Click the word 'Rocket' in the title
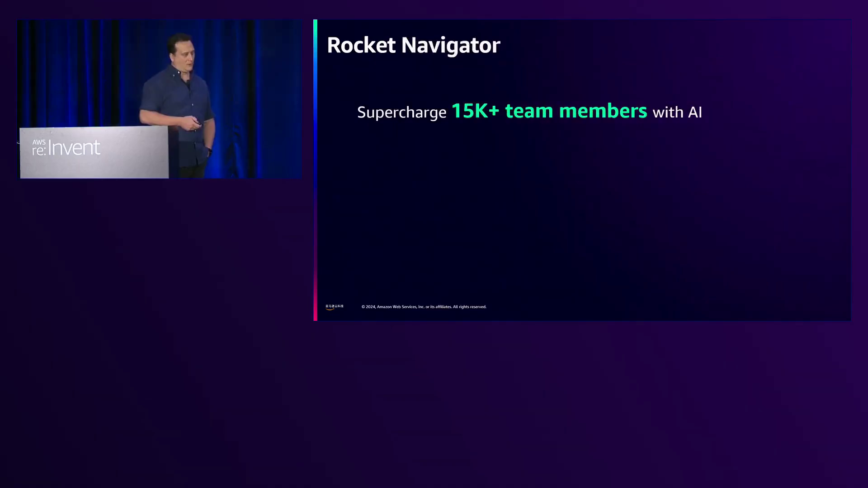 coord(361,45)
